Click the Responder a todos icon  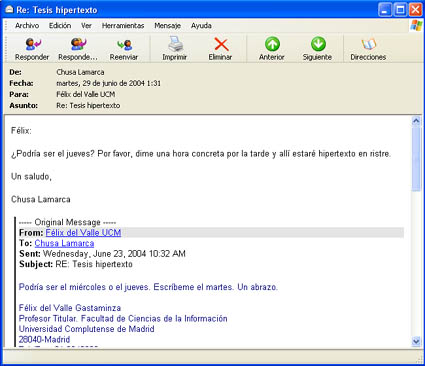point(78,49)
